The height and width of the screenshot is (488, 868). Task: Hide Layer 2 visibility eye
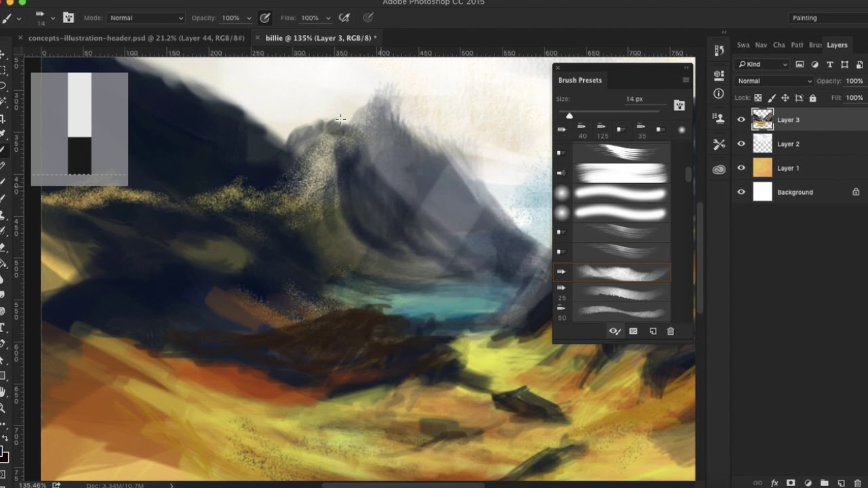(x=741, y=144)
